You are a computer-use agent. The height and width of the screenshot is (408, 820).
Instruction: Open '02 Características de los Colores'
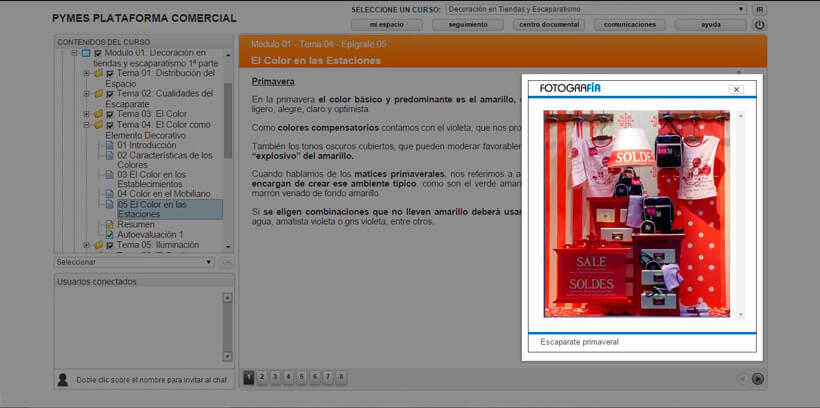(x=165, y=160)
